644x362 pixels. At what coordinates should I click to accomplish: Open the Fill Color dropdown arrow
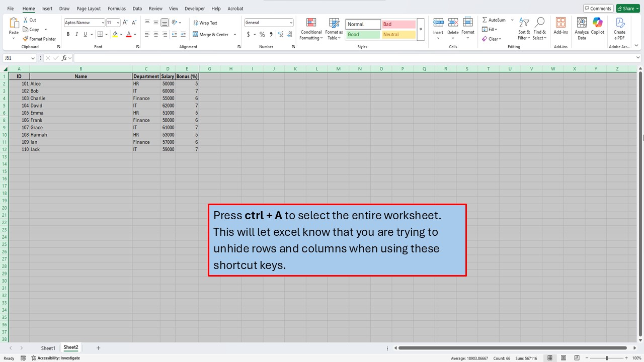121,34
